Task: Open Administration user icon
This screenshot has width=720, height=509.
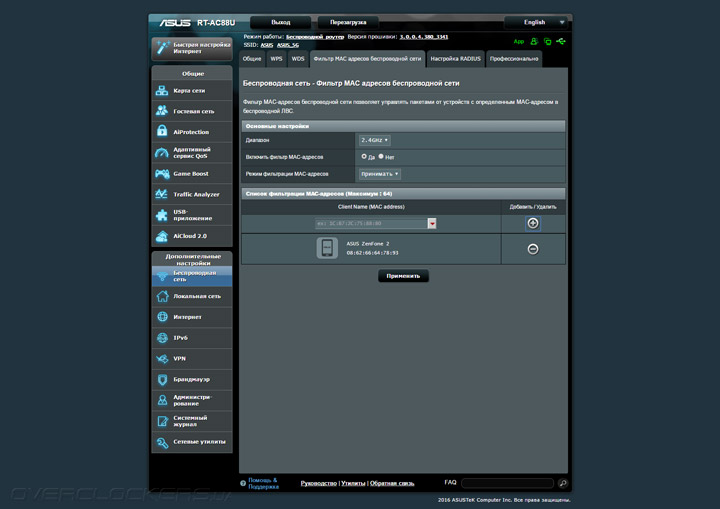Action: 162,400
